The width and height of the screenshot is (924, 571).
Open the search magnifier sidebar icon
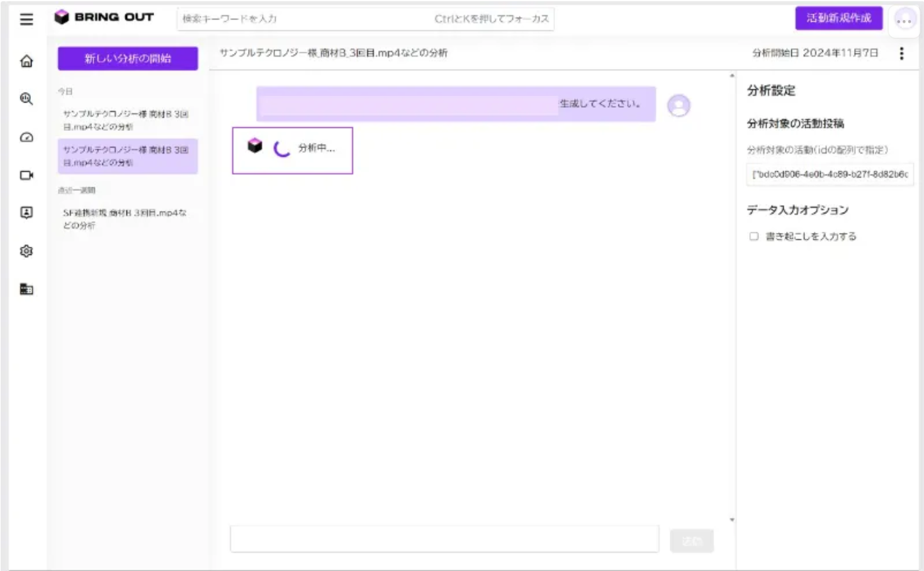tap(26, 99)
